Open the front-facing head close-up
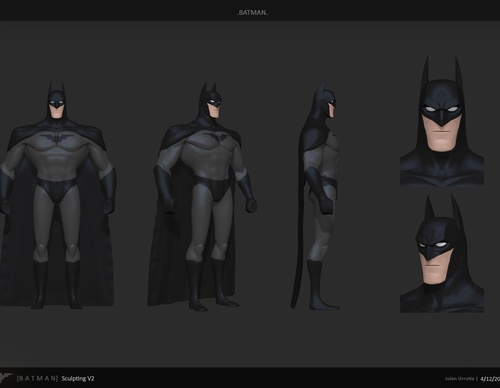This screenshot has width=500, height=388. [x=442, y=121]
